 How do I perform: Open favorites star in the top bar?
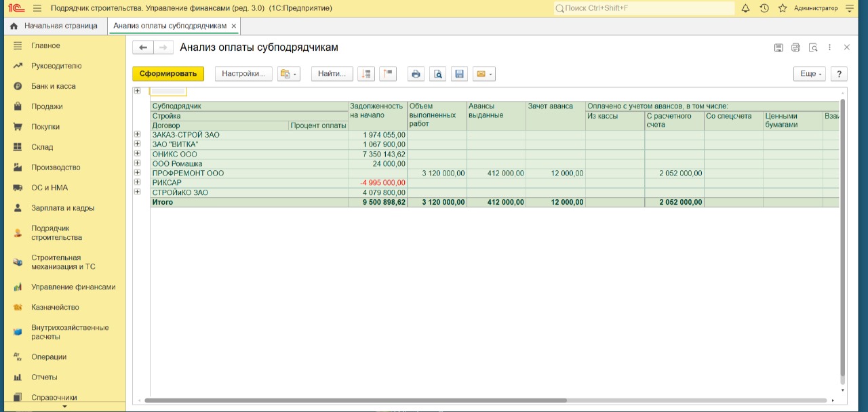[783, 8]
